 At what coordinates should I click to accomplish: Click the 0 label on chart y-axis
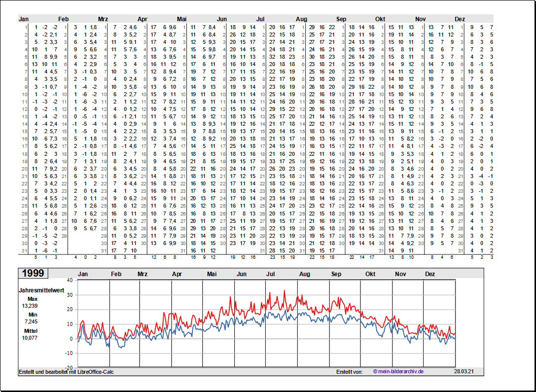(71, 339)
